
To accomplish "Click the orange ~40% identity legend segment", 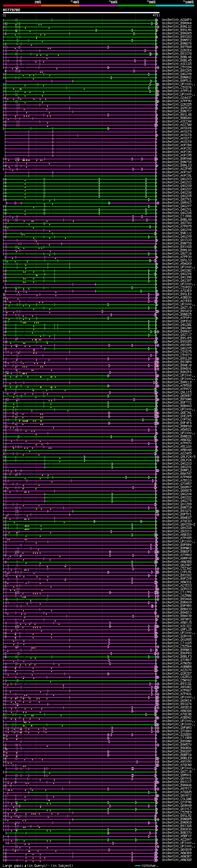I will tap(60, 6).
